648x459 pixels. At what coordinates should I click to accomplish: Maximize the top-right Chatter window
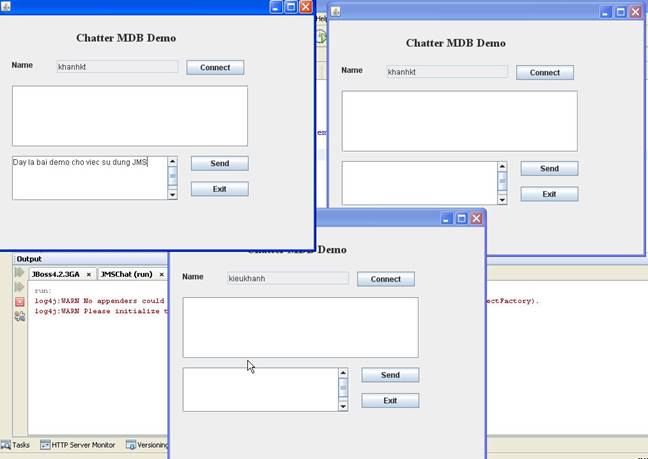[621, 12]
